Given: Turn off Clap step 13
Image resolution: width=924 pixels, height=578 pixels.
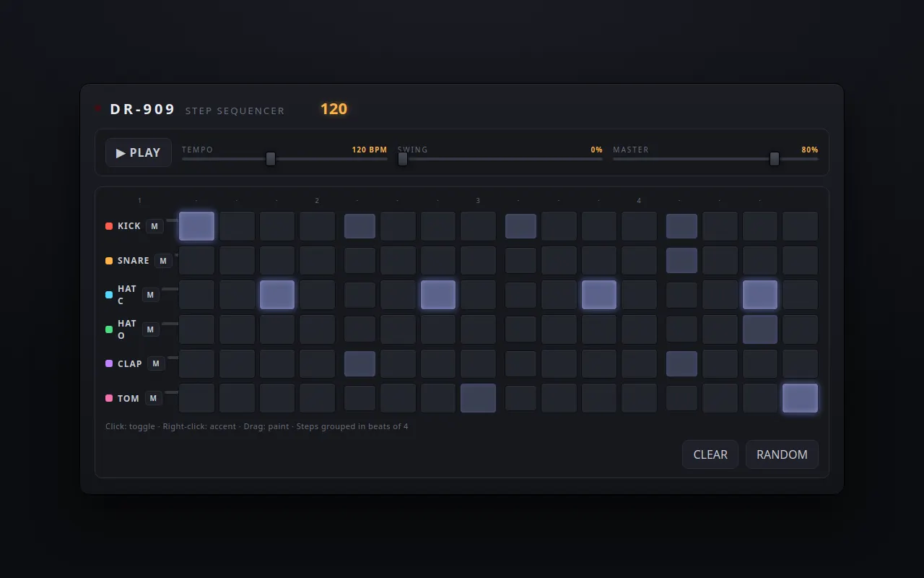Looking at the screenshot, I should [x=681, y=363].
